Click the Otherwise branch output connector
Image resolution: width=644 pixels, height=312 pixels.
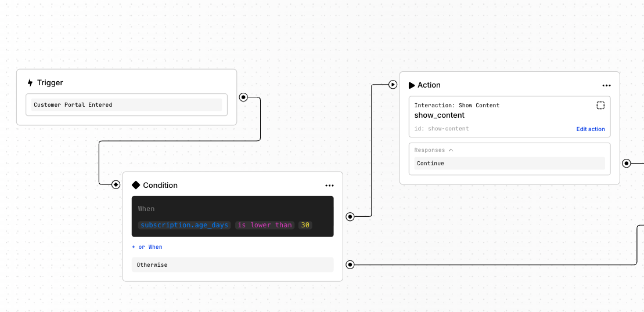coord(350,265)
